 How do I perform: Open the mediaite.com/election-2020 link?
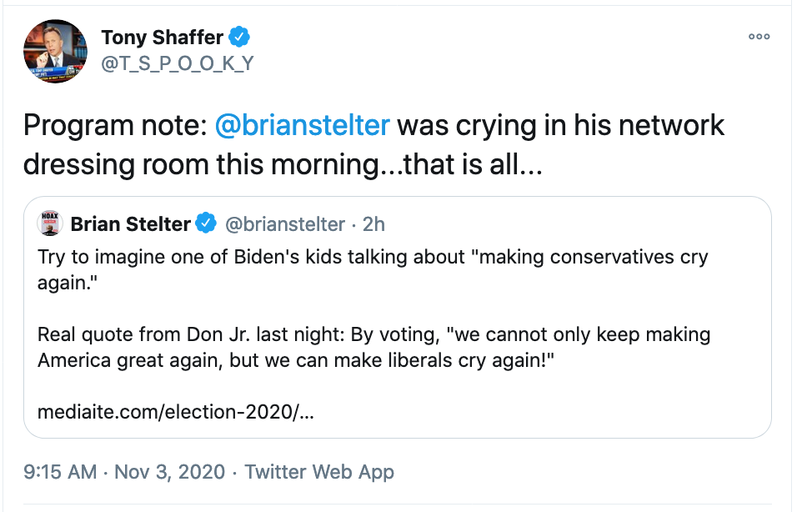(176, 412)
